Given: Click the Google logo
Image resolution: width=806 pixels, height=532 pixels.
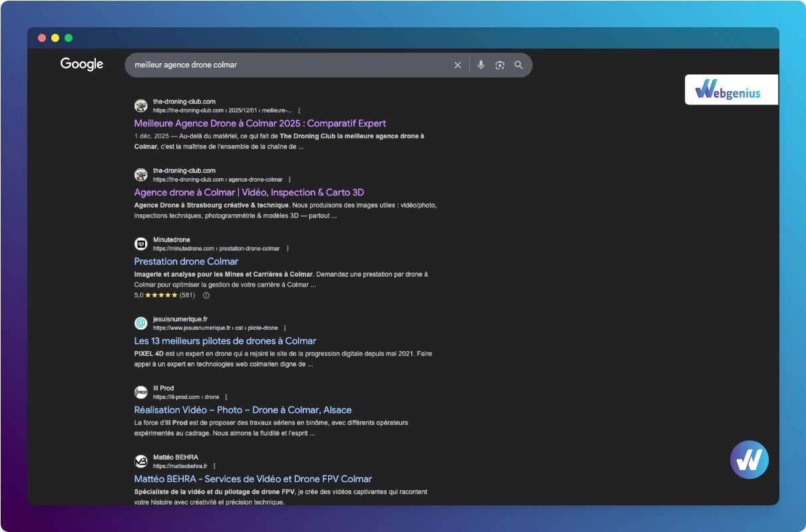Looking at the screenshot, I should pyautogui.click(x=82, y=65).
